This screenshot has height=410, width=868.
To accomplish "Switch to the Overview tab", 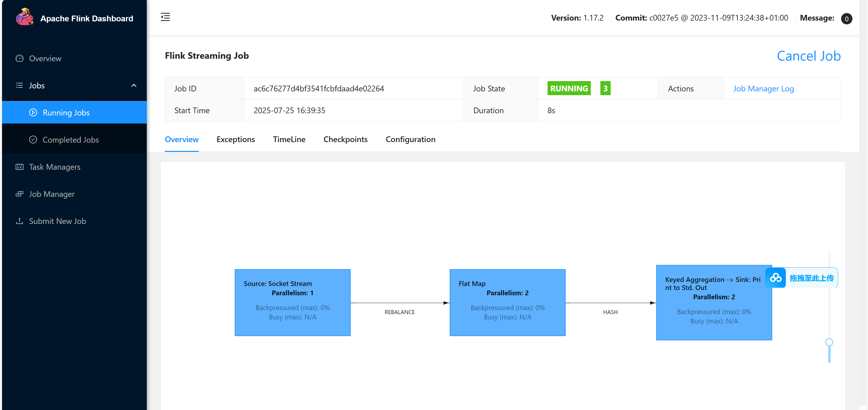I will pos(182,139).
